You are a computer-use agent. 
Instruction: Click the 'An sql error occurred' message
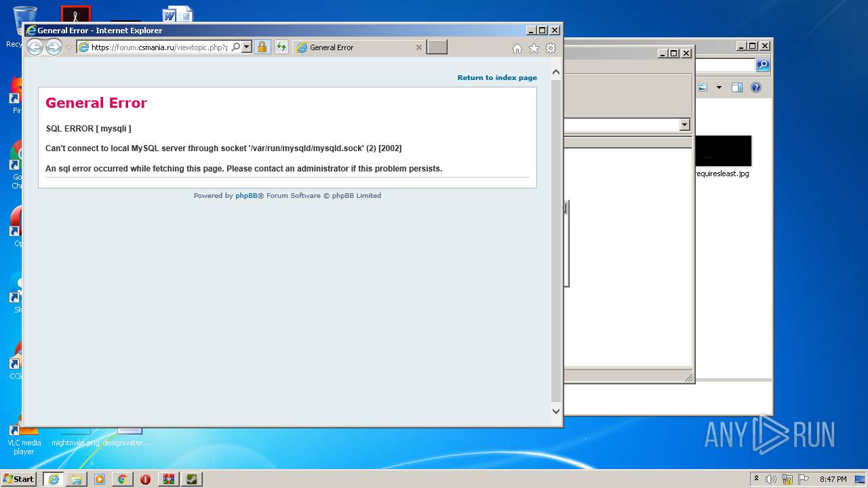click(243, 169)
